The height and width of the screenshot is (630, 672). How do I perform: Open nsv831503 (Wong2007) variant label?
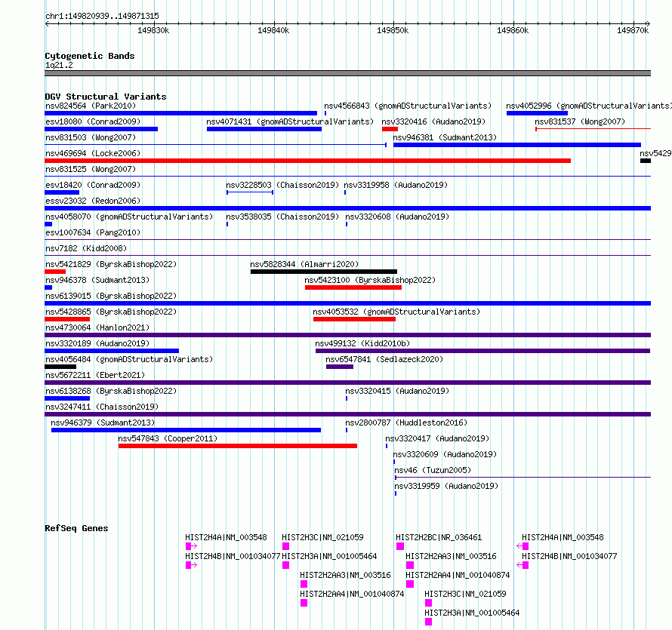(x=91, y=137)
